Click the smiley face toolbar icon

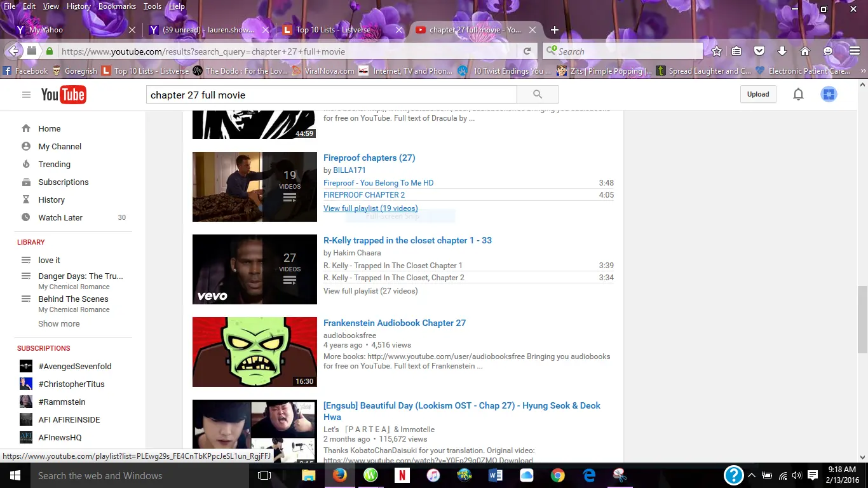828,51
